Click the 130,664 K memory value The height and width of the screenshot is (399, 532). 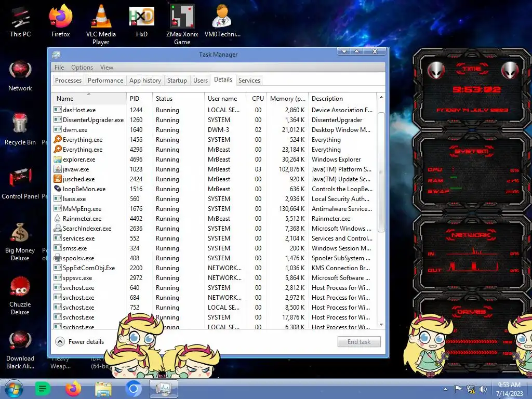tap(292, 209)
